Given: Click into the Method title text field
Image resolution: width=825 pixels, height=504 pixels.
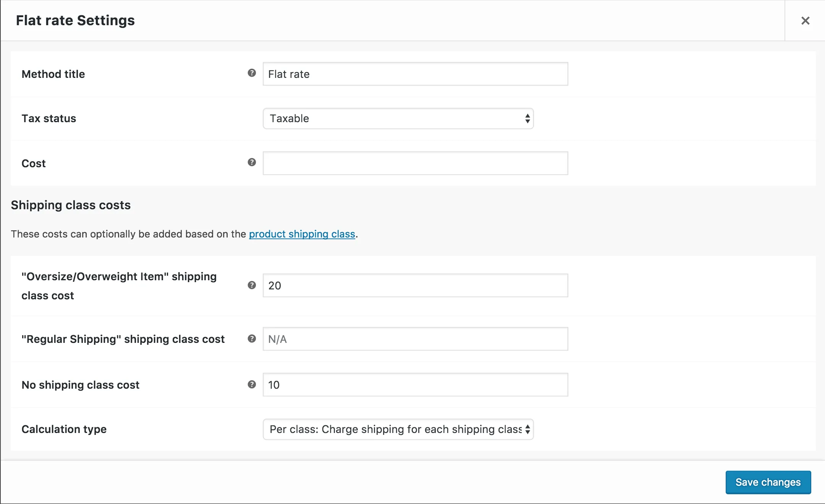Looking at the screenshot, I should pos(415,74).
